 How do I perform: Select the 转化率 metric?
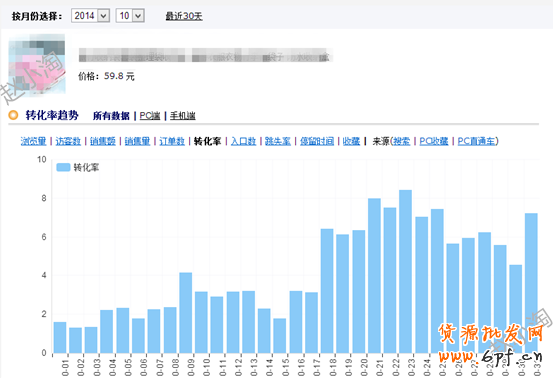click(207, 141)
